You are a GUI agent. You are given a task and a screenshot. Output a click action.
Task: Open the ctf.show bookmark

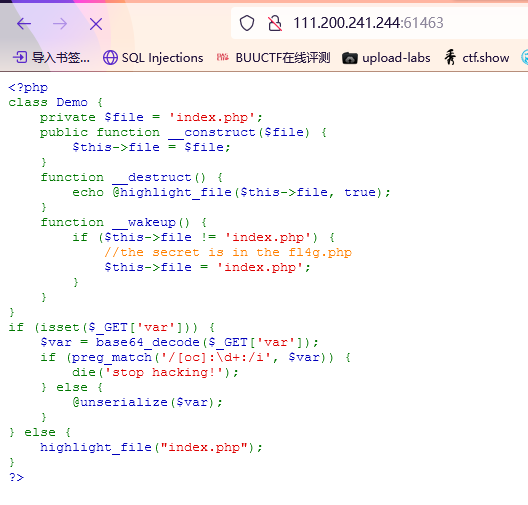click(x=476, y=57)
